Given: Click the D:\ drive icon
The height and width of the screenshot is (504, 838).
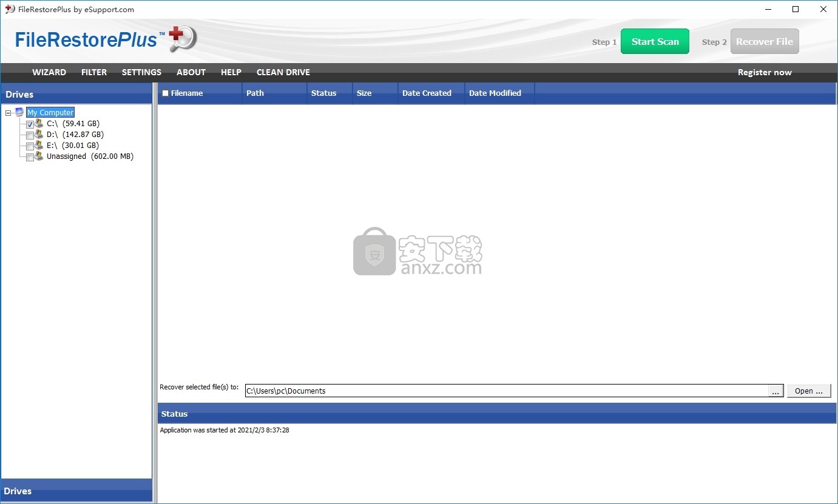Looking at the screenshot, I should (39, 134).
